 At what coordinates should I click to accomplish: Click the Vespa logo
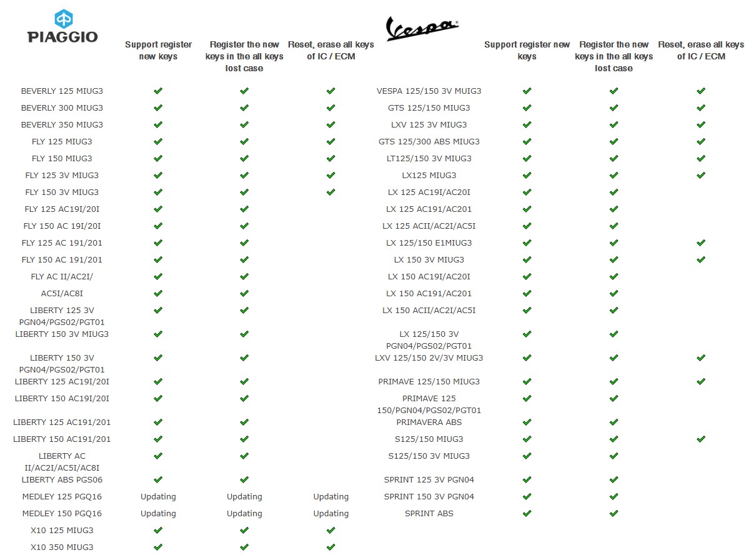click(422, 28)
